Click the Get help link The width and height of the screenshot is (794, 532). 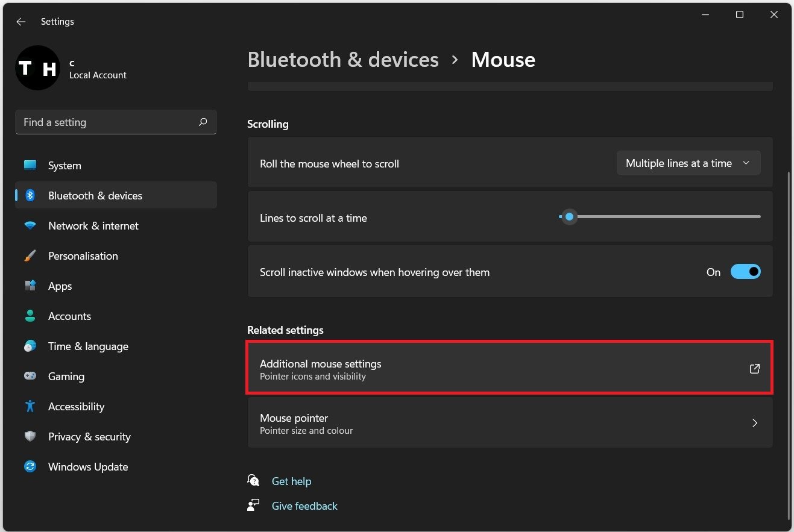pyautogui.click(x=291, y=481)
